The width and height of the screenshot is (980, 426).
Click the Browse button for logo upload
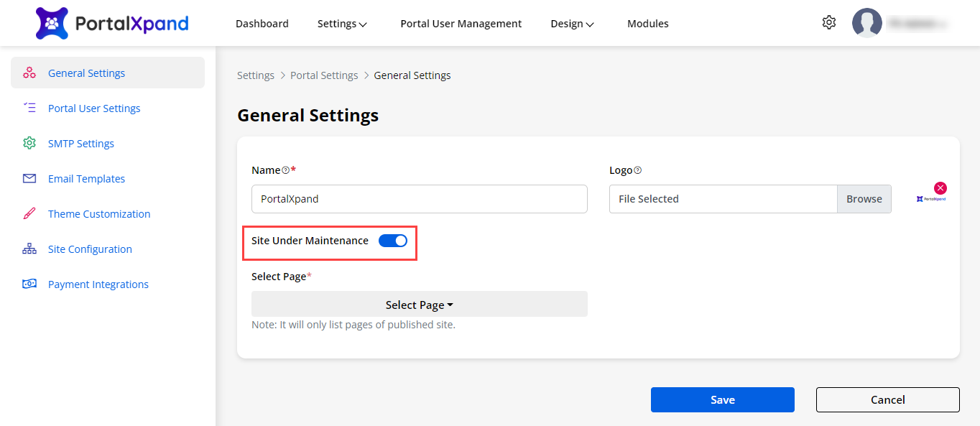coord(864,199)
